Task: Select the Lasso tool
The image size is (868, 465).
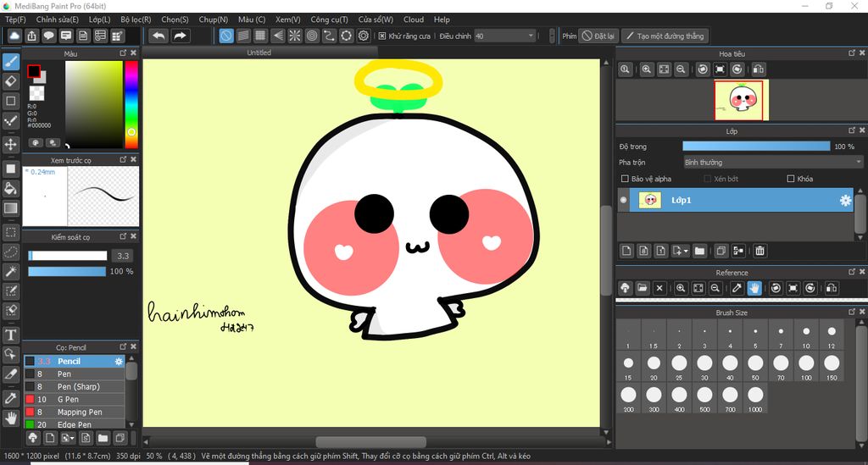Action: [x=11, y=252]
